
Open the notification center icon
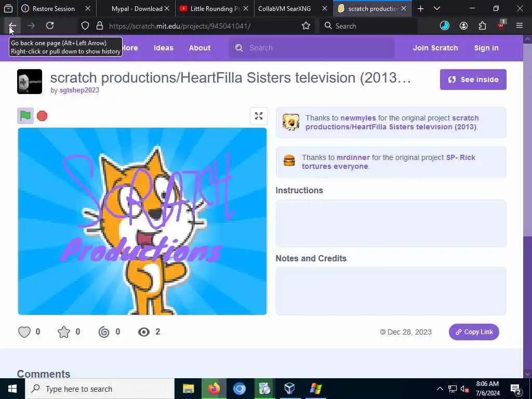(516, 389)
